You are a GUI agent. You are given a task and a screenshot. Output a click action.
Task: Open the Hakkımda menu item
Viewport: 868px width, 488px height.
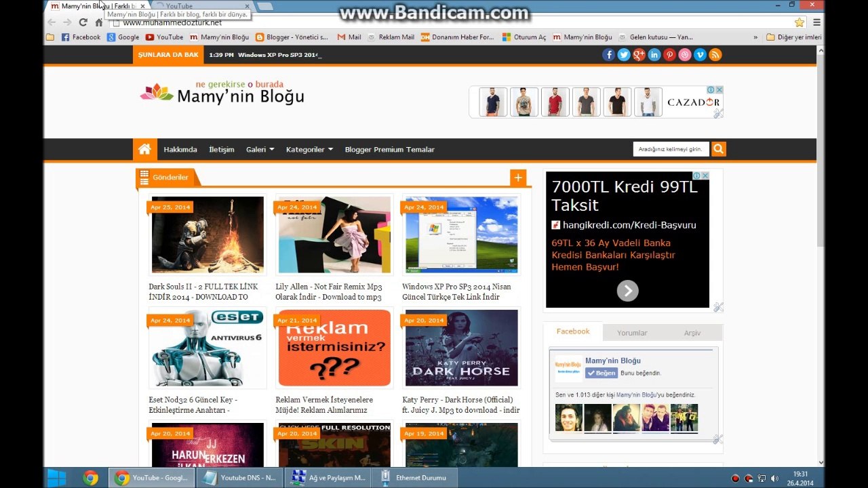[x=180, y=149]
